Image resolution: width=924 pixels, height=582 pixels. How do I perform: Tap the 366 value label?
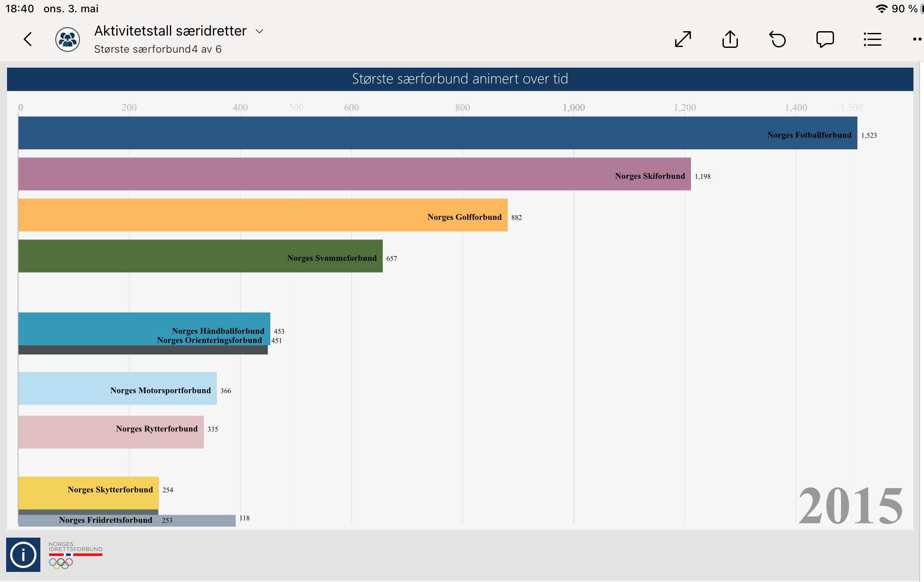click(226, 391)
